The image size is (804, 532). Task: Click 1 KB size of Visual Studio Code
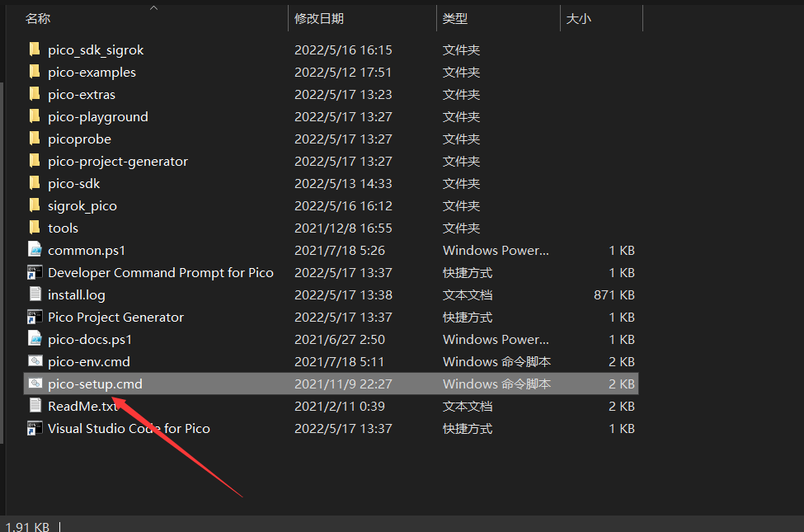pyautogui.click(x=622, y=428)
